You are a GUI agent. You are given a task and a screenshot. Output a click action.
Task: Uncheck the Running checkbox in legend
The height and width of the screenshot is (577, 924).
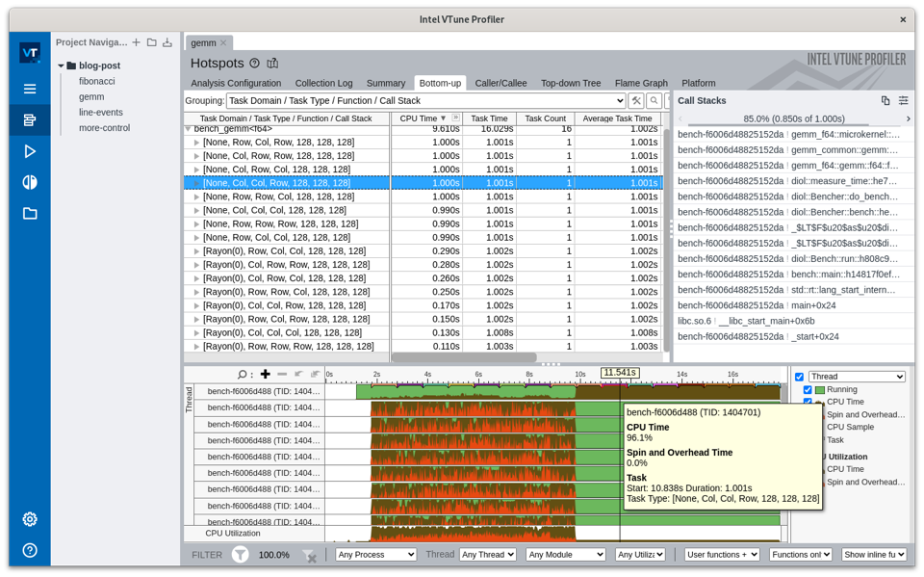(808, 390)
